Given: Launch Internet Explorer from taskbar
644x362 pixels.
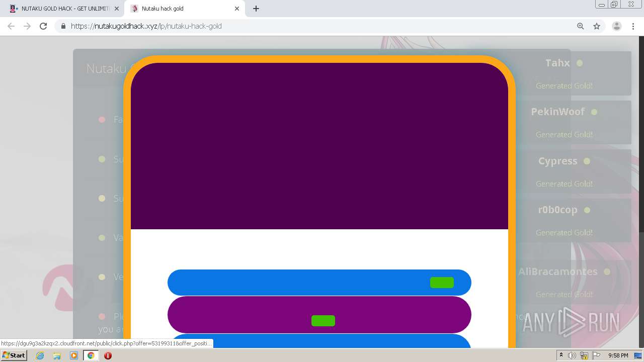Looking at the screenshot, I should click(40, 355).
